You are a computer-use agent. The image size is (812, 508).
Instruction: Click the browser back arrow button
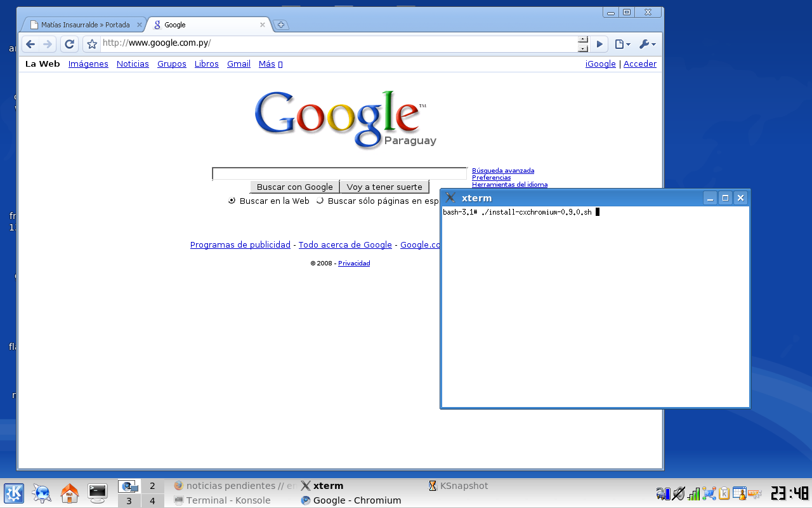30,44
